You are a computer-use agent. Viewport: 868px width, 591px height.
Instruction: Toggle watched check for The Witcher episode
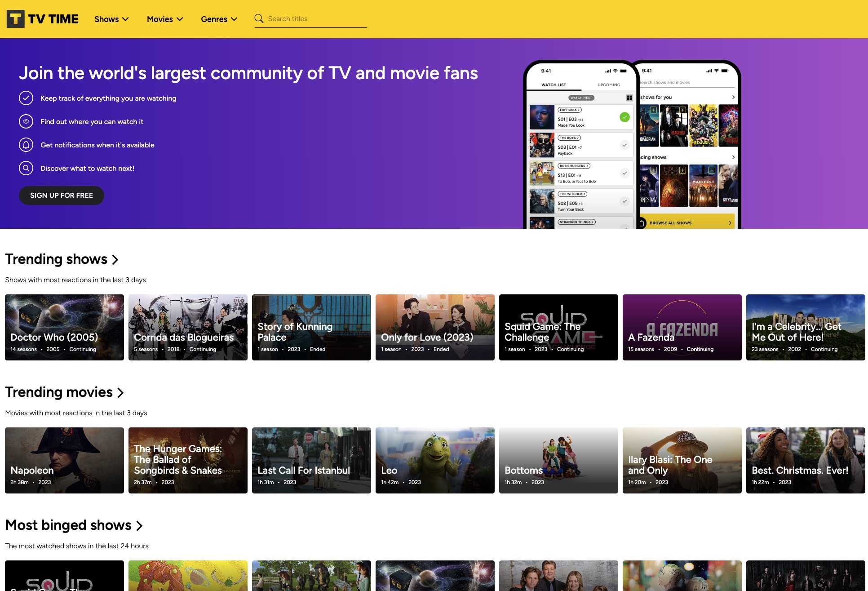pos(624,201)
